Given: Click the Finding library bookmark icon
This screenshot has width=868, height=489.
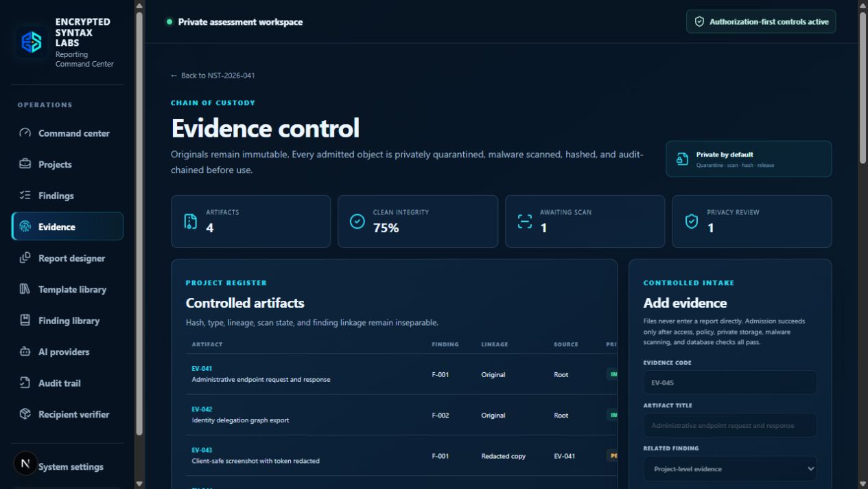Looking at the screenshot, I should click(x=25, y=321).
